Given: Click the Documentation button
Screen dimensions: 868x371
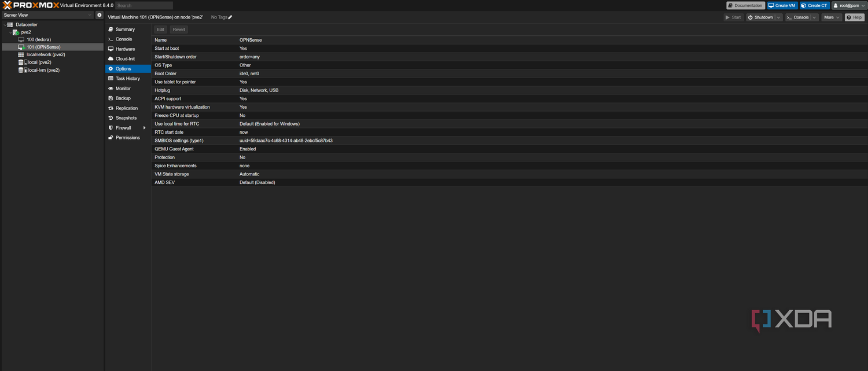Looking at the screenshot, I should pos(746,5).
